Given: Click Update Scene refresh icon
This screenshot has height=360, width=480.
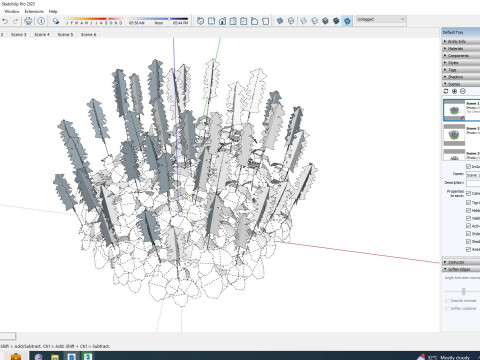Looking at the screenshot, I should [446, 91].
